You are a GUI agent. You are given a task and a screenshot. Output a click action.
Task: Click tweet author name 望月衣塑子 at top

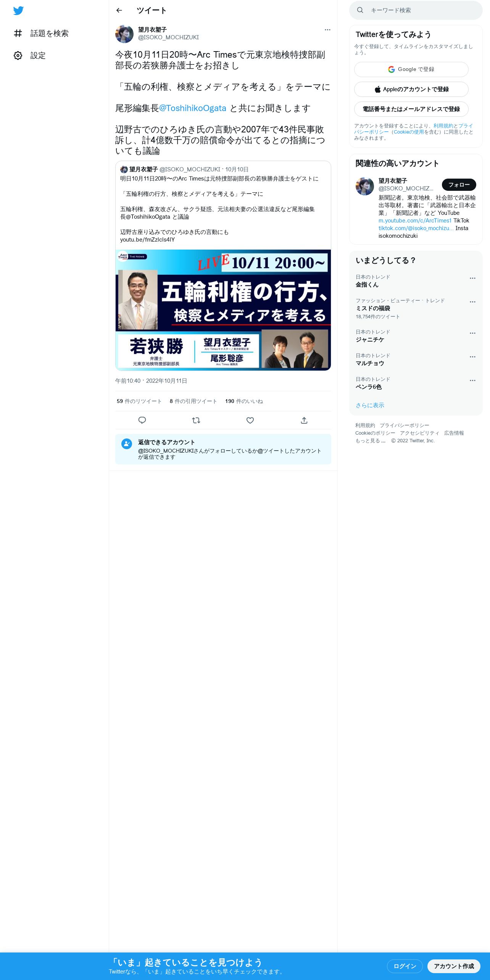[152, 30]
